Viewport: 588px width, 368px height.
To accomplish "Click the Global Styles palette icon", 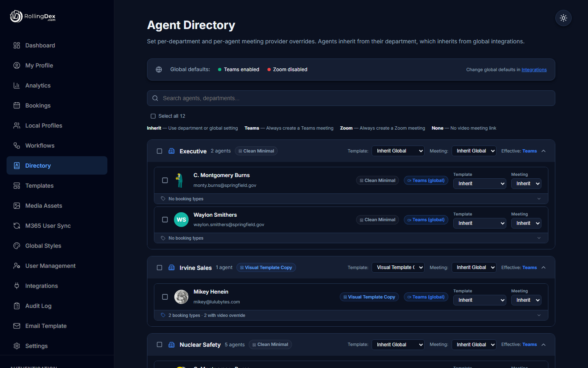I will (17, 246).
